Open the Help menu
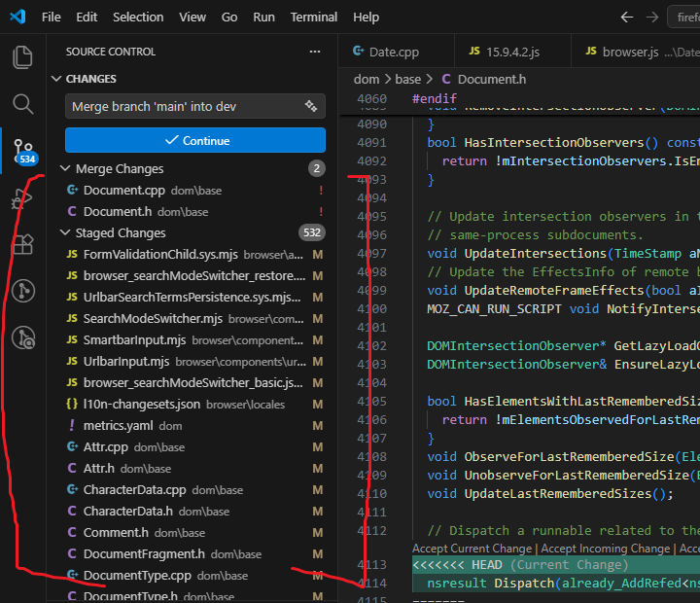700x603 pixels. (367, 17)
